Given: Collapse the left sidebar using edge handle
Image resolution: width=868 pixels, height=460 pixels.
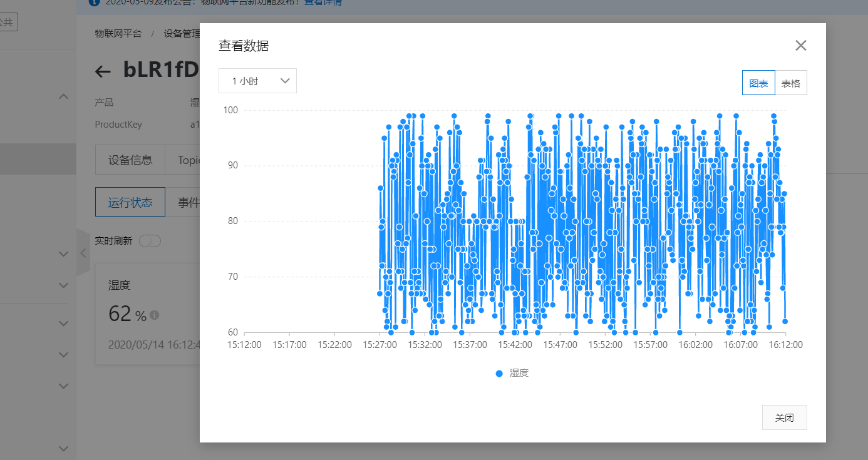Looking at the screenshot, I should coord(83,253).
